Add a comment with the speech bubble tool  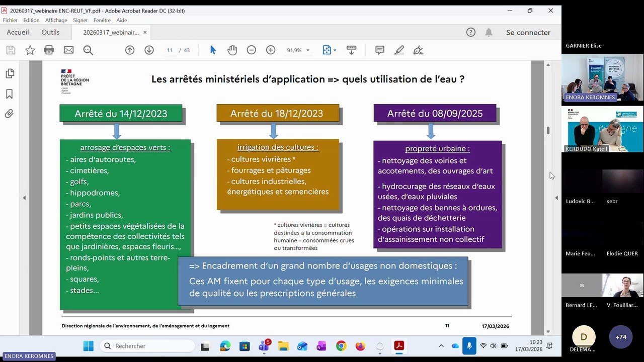[380, 50]
